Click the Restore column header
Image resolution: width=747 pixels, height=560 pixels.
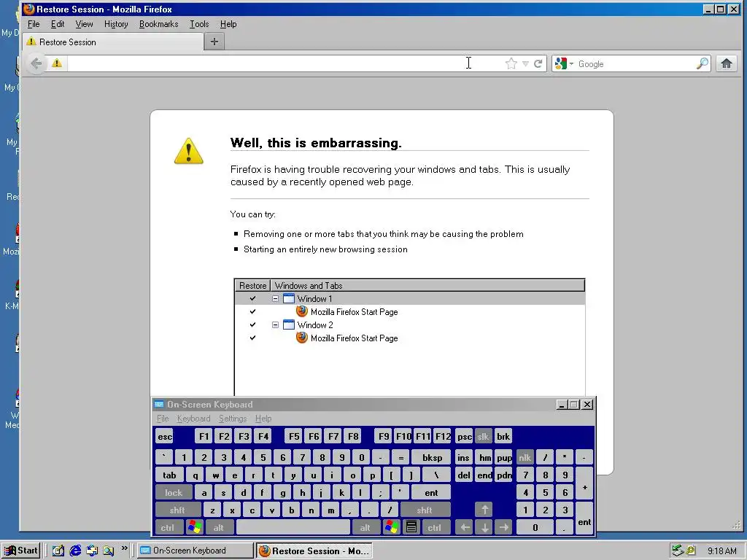[252, 286]
